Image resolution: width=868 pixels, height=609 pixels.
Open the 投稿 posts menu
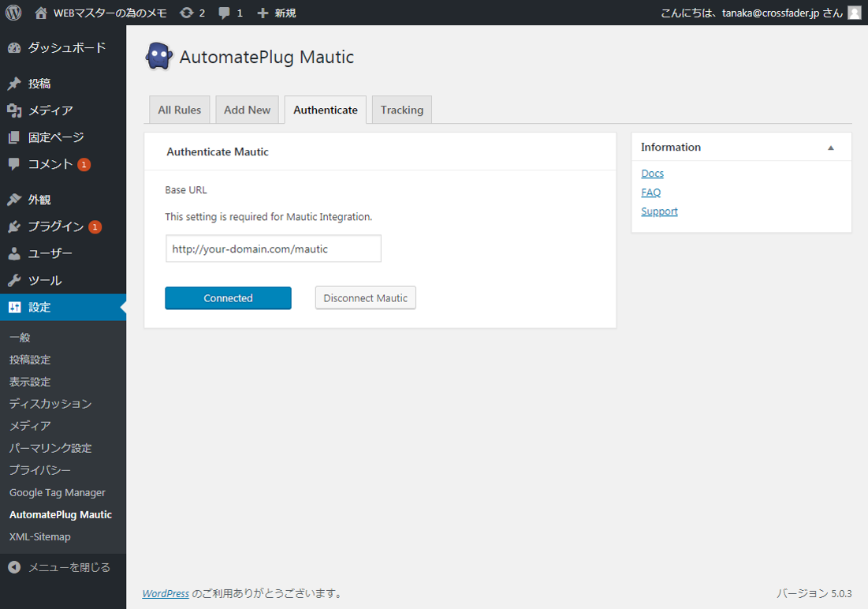coord(39,84)
